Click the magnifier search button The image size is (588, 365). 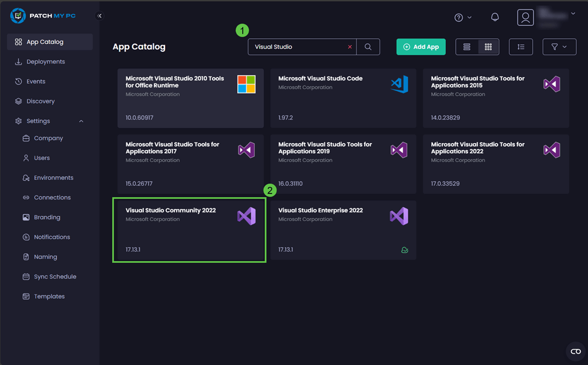tap(368, 47)
